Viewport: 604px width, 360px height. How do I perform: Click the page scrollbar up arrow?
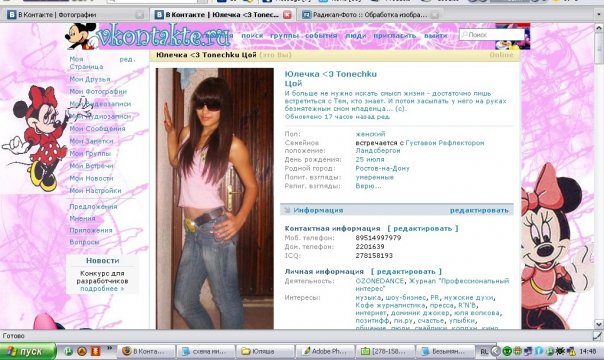[x=599, y=28]
